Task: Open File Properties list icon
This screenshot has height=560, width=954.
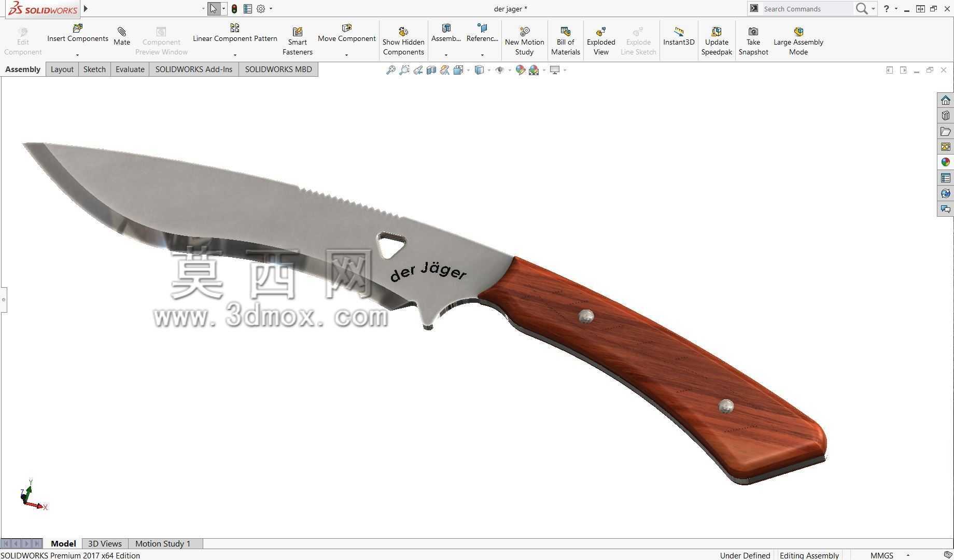Action: tap(248, 9)
